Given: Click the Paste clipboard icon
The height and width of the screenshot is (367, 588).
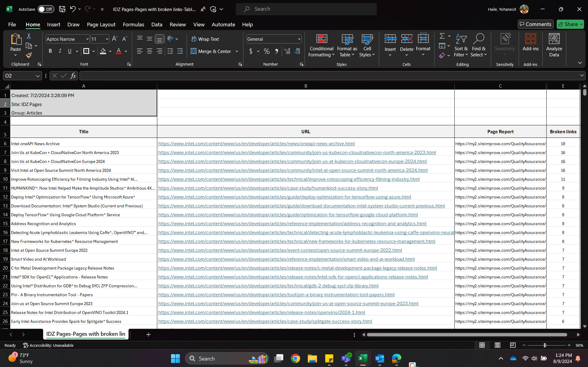Looking at the screenshot, I should [16, 40].
